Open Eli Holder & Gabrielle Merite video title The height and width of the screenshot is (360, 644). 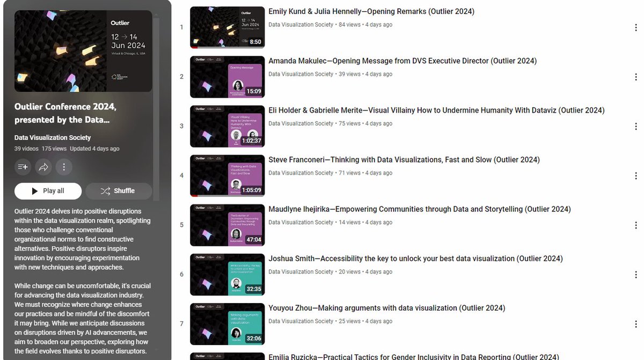[x=436, y=110]
